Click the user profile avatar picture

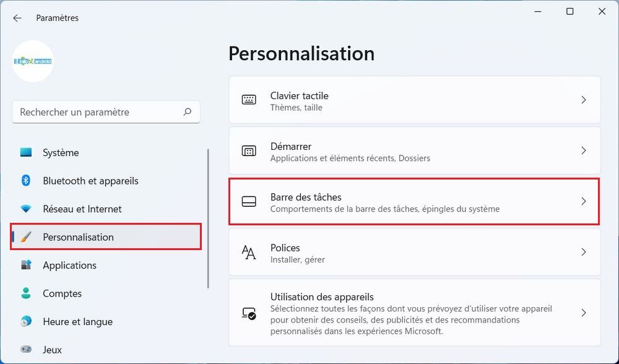[33, 61]
